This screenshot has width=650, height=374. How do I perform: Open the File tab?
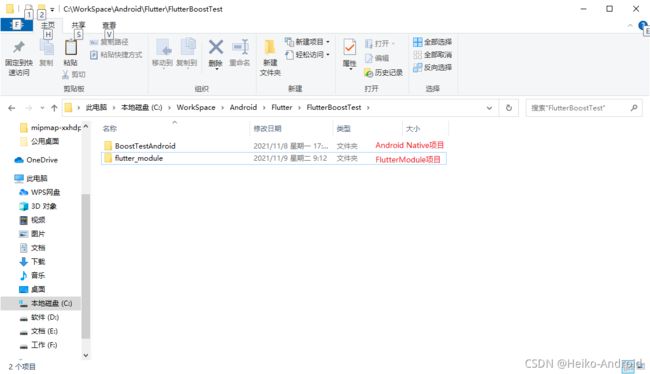point(17,25)
